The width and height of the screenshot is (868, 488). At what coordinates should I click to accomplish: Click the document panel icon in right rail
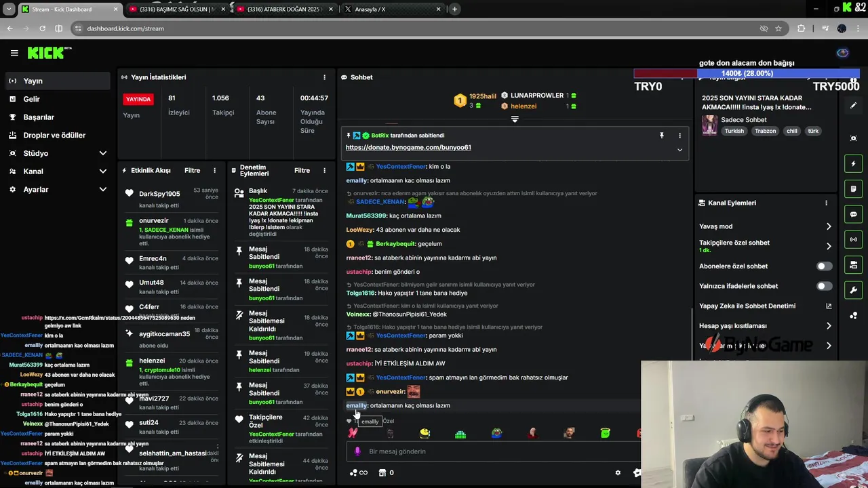(x=853, y=188)
